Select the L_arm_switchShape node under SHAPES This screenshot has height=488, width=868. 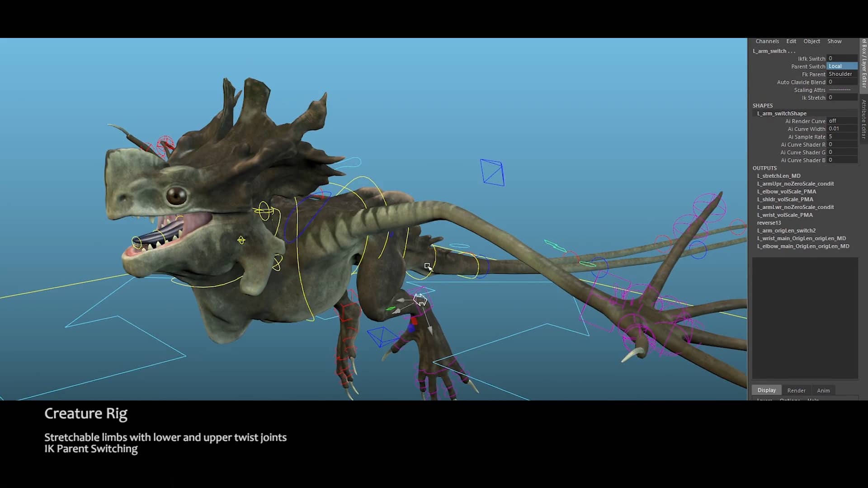781,113
